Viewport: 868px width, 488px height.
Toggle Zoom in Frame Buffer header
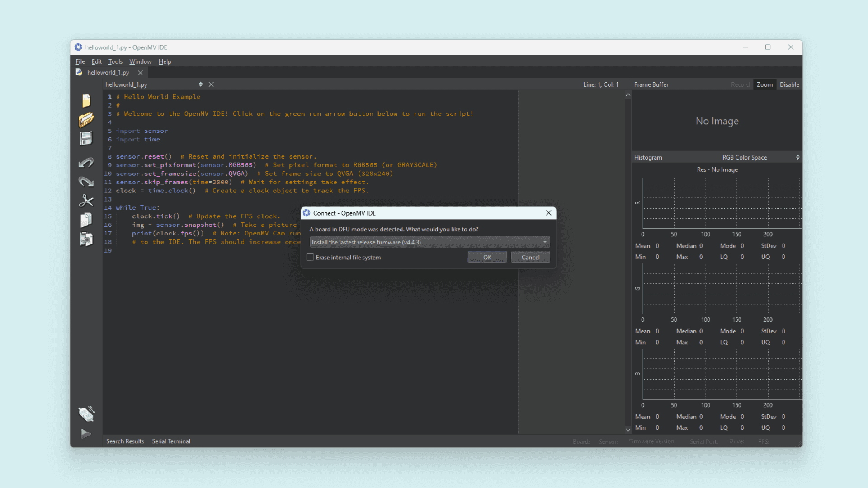(x=764, y=84)
